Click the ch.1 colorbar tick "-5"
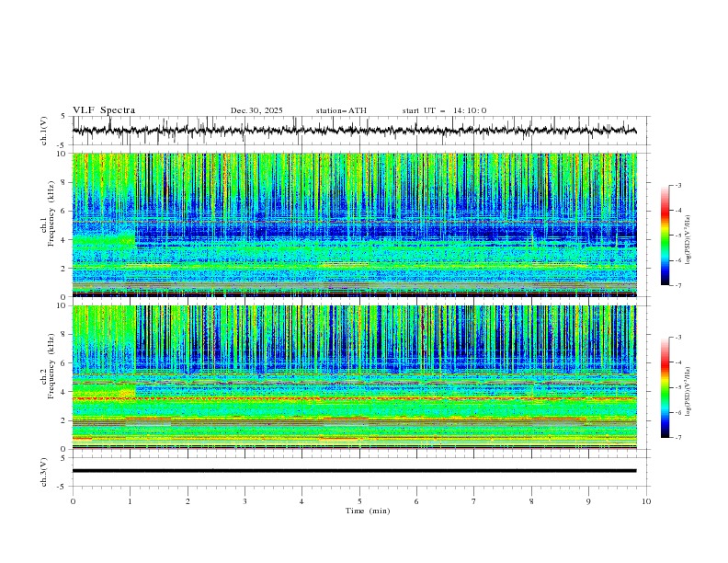 [678, 236]
